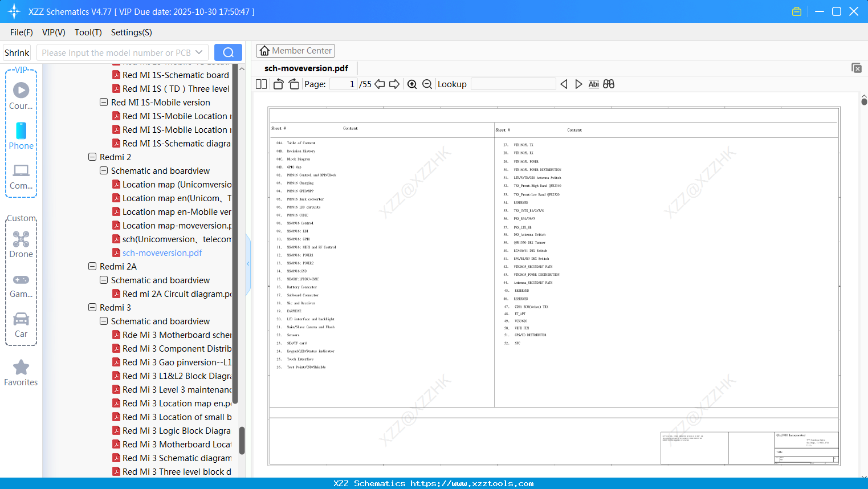This screenshot has width=868, height=489.
Task: Zoom in on the schematic page
Action: [412, 84]
